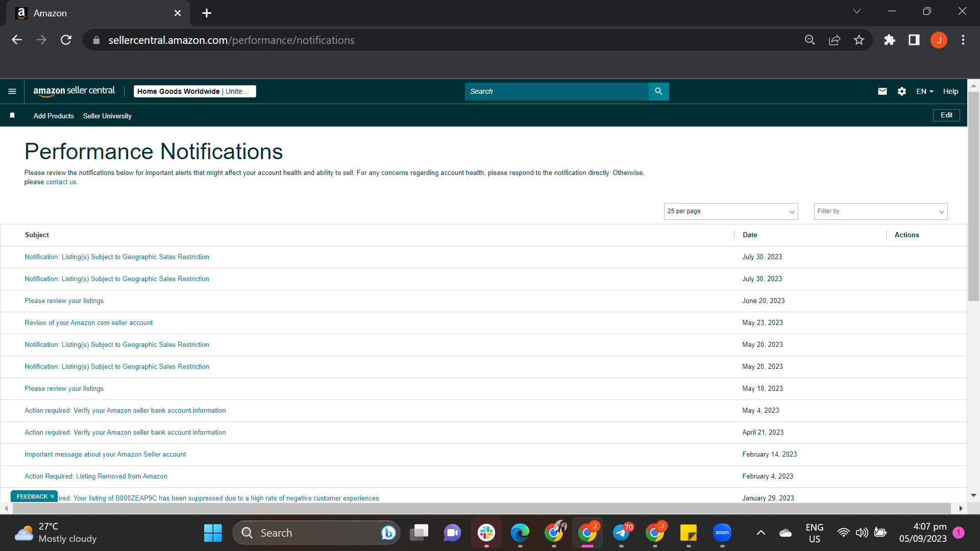Open the tab search chevron

click(857, 11)
